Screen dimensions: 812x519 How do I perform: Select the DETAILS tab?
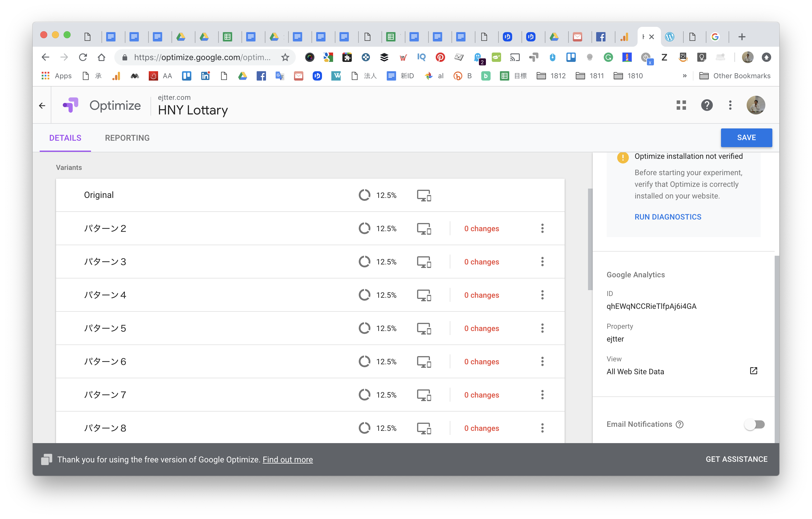[65, 138]
